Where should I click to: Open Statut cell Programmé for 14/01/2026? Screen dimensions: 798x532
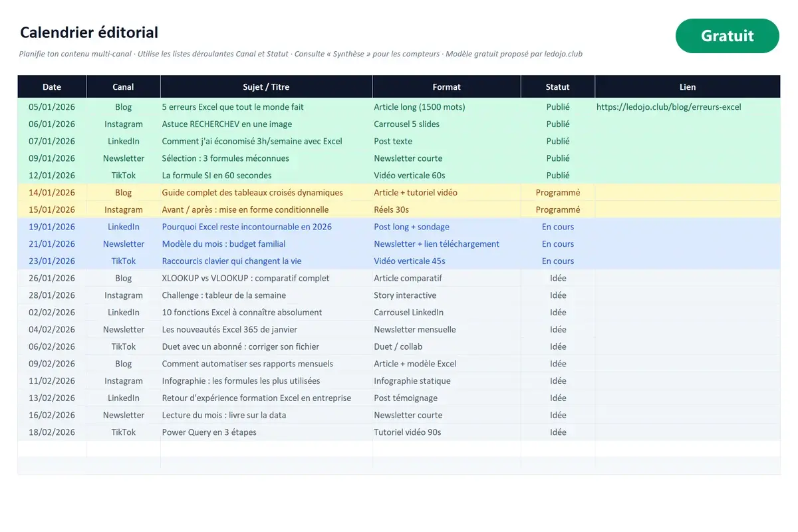click(557, 192)
